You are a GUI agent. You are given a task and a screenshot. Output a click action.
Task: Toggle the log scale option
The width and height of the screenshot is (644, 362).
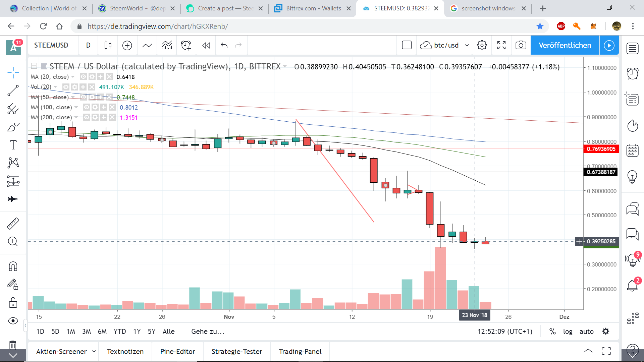coord(568,331)
